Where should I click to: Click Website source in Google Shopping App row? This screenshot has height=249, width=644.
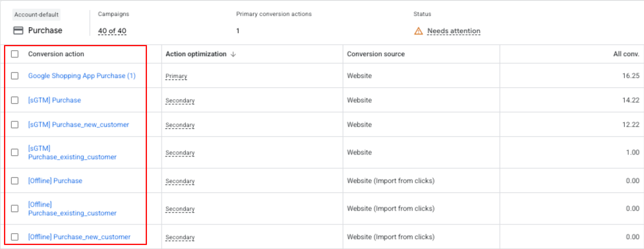(359, 76)
